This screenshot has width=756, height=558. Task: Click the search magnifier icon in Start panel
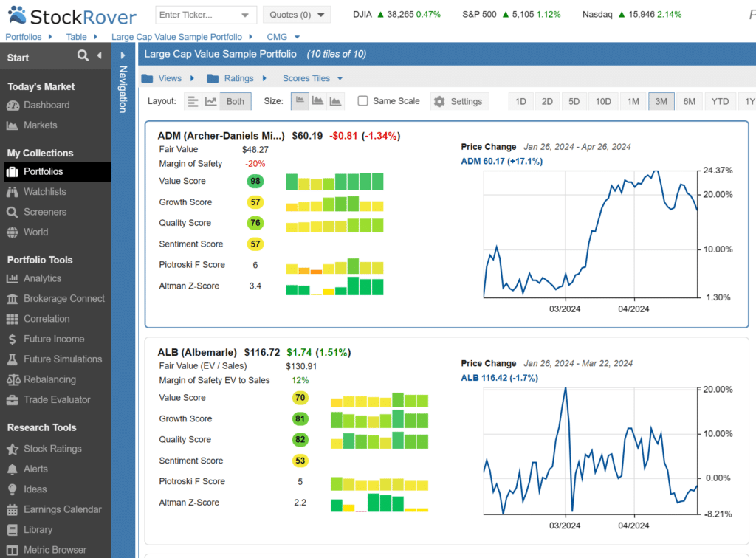pos(83,56)
